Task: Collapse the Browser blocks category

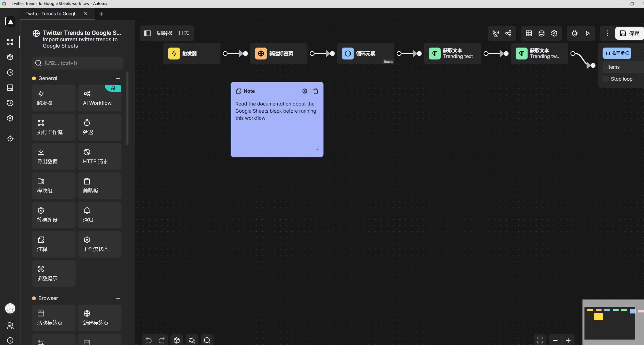Action: click(x=118, y=298)
